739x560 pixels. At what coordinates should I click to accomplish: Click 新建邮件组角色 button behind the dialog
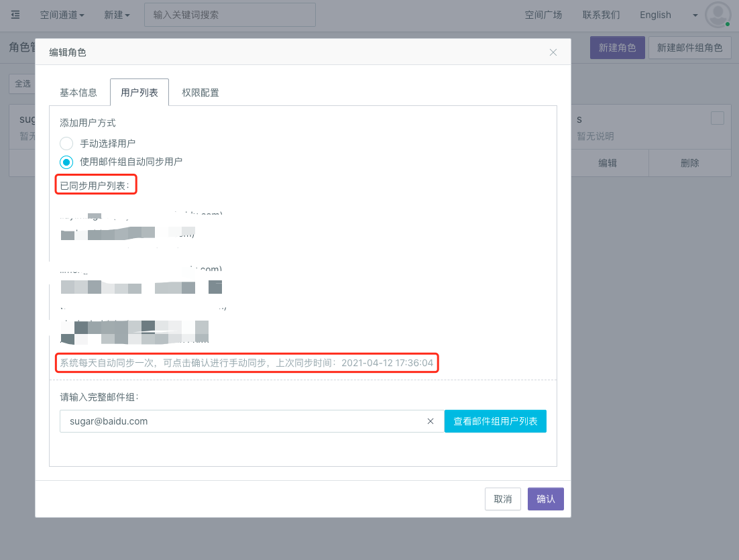(x=689, y=48)
